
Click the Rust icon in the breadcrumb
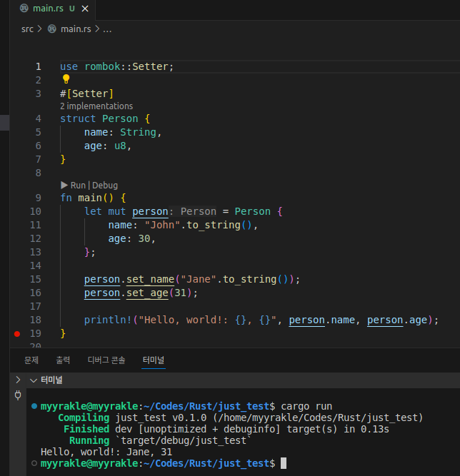51,29
